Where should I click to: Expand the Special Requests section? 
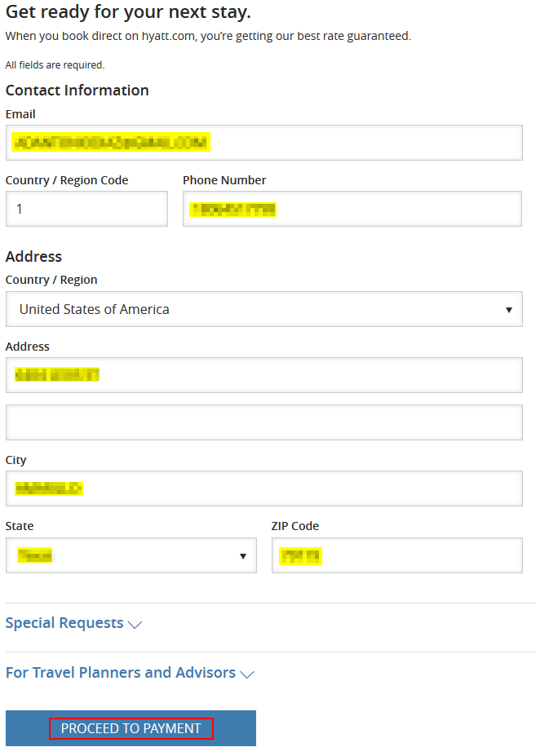coord(73,623)
